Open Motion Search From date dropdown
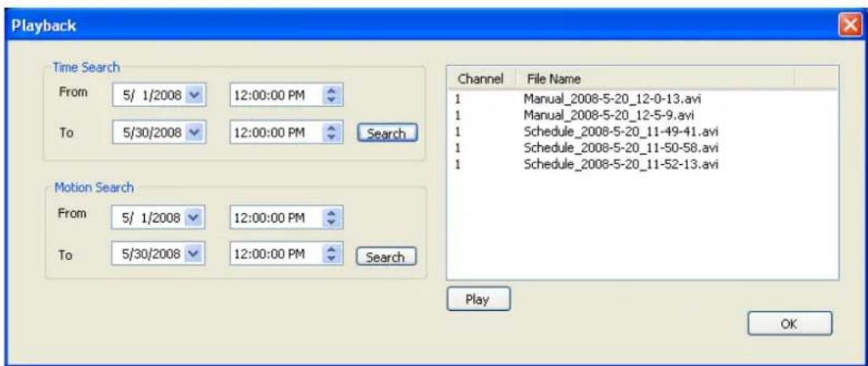Viewport: 868px width, 366px height. coord(194,218)
